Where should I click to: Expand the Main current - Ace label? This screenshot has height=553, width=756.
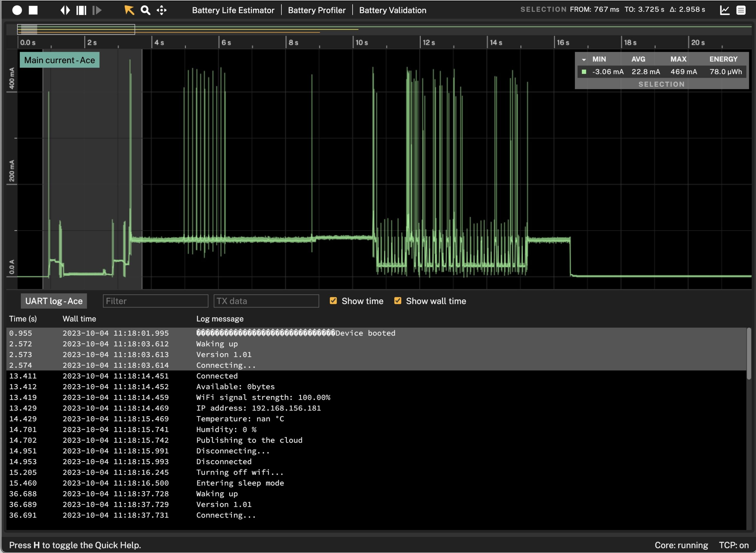(59, 60)
